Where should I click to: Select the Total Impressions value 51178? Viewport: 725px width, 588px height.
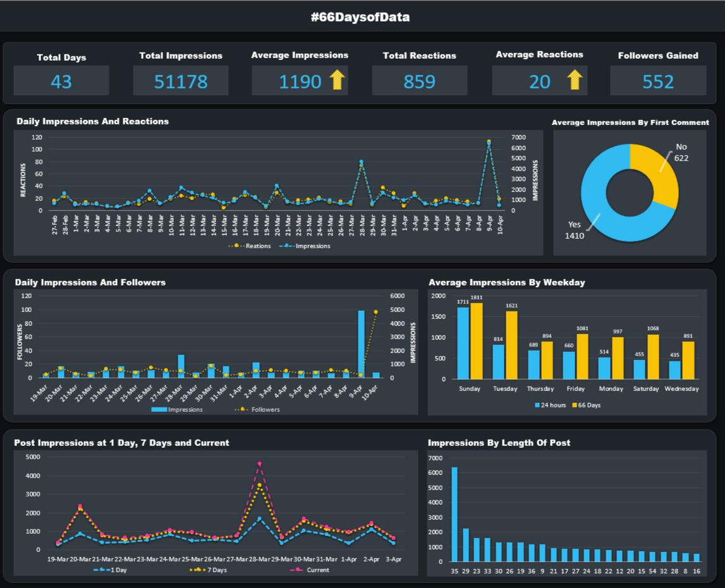(x=181, y=81)
